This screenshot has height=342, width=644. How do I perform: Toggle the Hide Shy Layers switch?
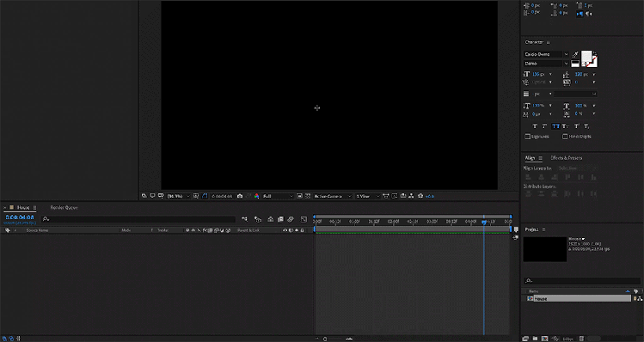(270, 219)
